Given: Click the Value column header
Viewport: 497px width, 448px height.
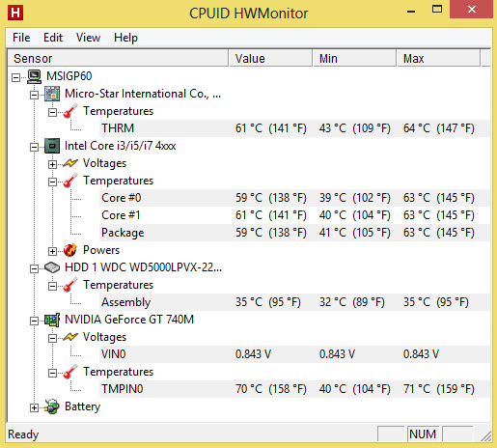Looking at the screenshot, I should click(x=270, y=59).
